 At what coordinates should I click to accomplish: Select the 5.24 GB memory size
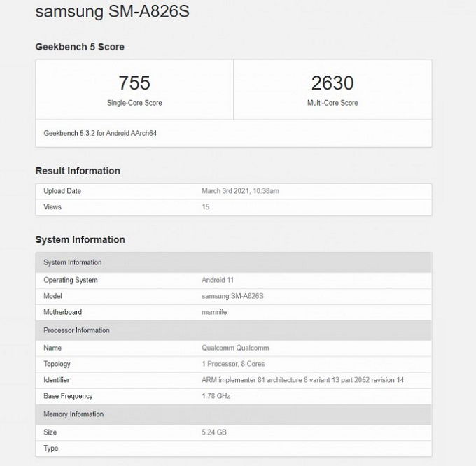[214, 432]
